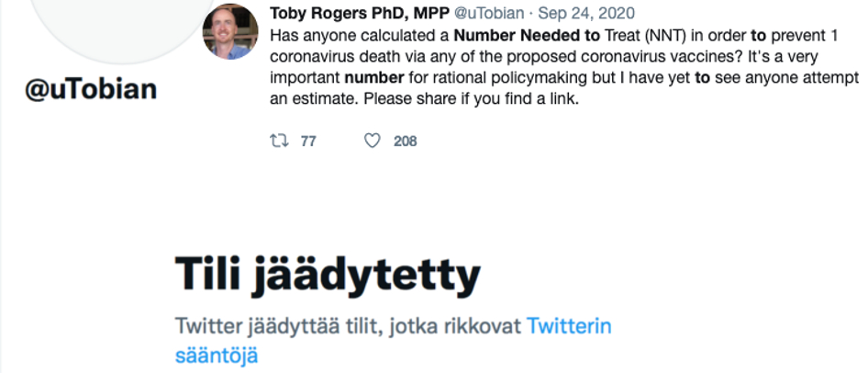The image size is (868, 373).
Task: Click the heart like icon
Action: (373, 141)
